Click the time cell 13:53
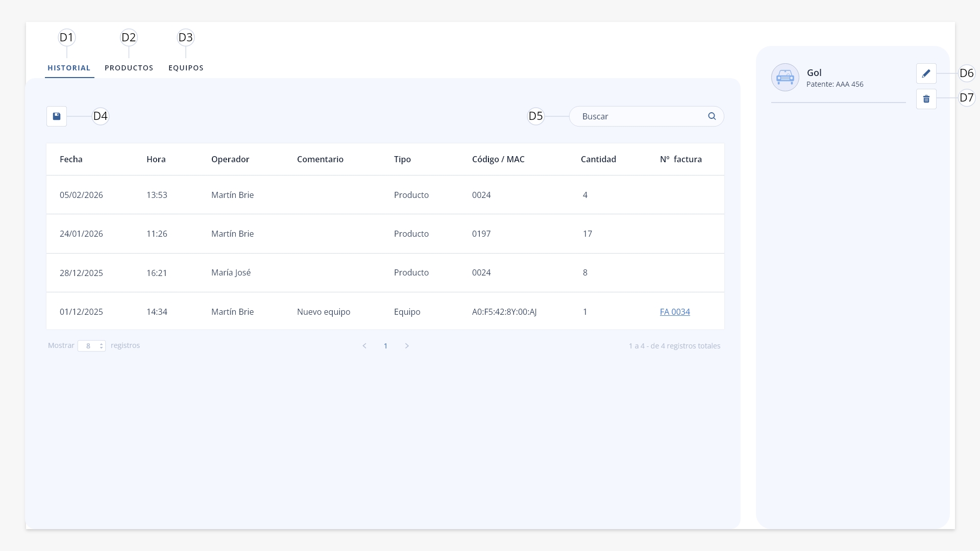Screen dimensions: 980x551 pos(157,195)
